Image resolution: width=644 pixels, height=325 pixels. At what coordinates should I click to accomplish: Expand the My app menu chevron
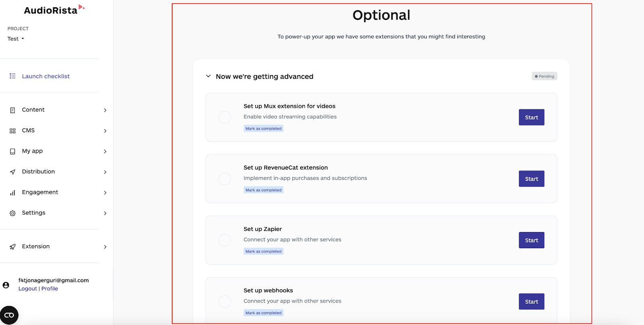point(105,152)
